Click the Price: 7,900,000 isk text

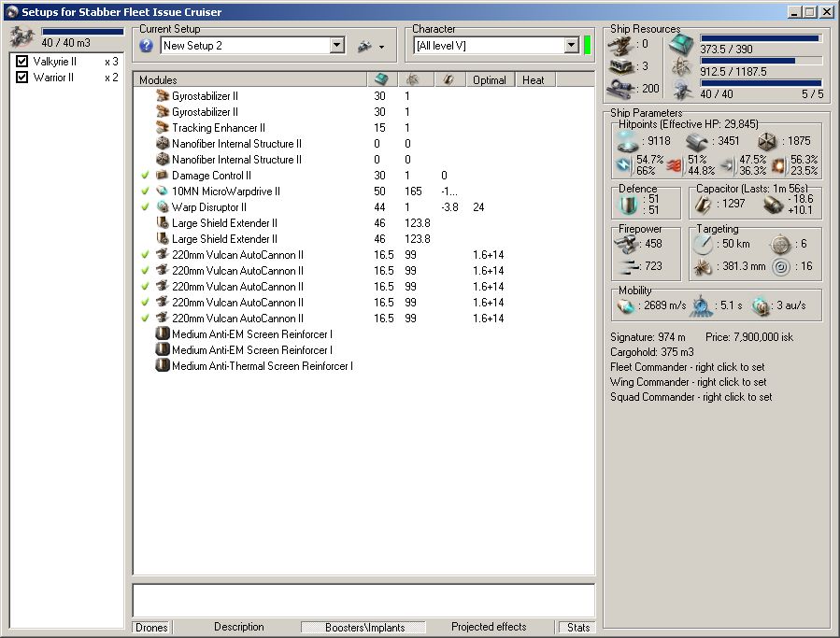(x=749, y=337)
